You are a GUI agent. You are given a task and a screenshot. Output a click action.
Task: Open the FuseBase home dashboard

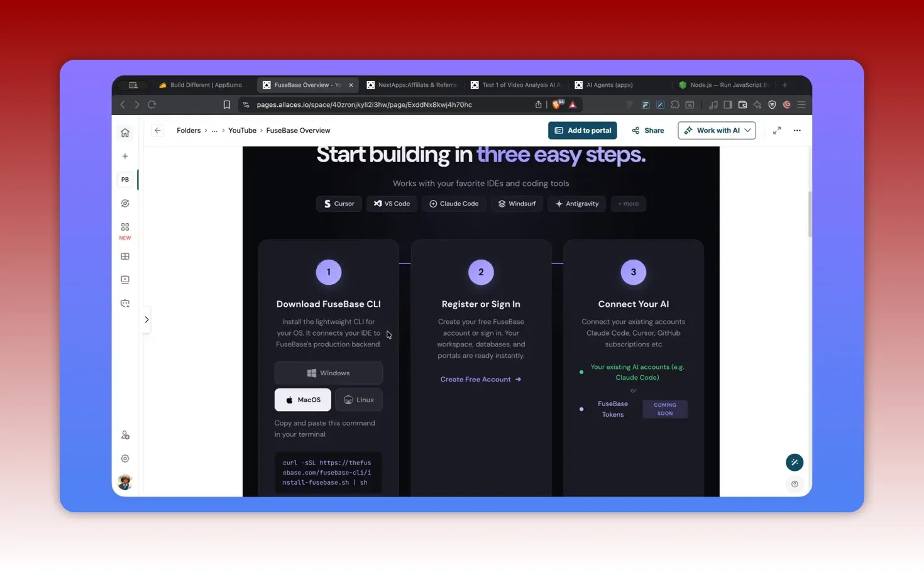[124, 133]
